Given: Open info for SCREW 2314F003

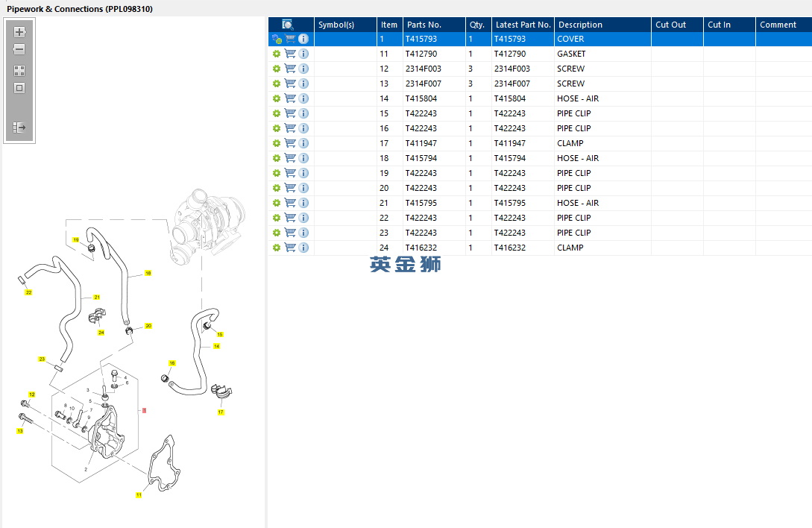Looking at the screenshot, I should click(304, 69).
